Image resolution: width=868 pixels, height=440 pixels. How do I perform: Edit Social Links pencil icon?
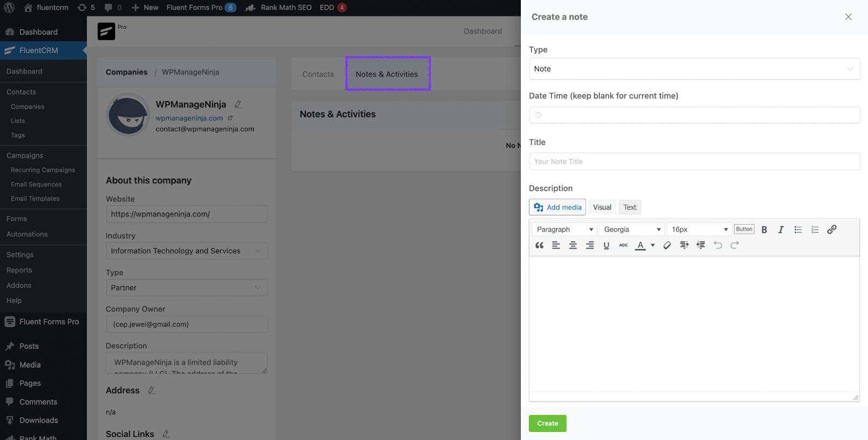(166, 434)
